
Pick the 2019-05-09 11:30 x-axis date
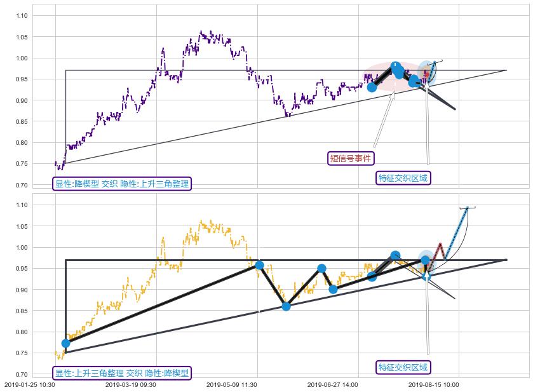pos(231,384)
